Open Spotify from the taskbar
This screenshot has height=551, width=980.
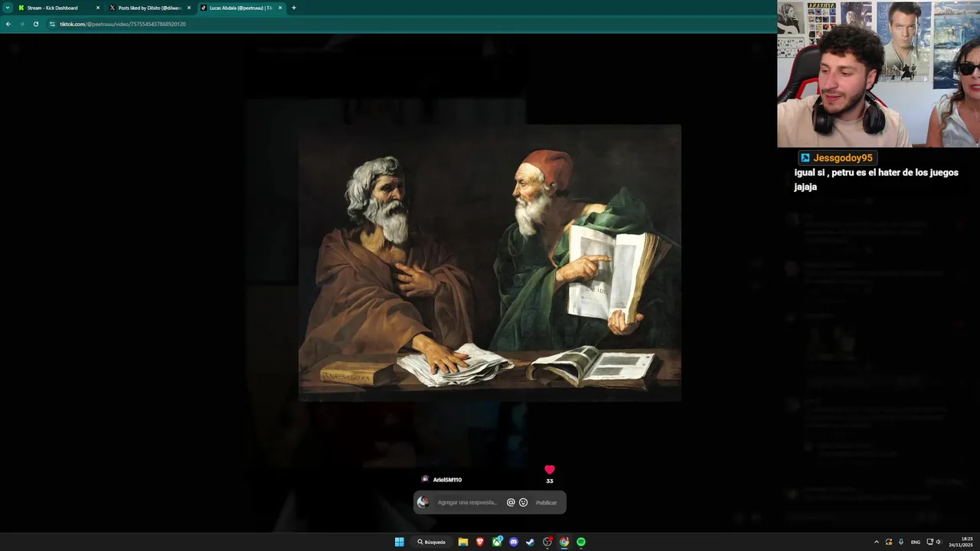pos(581,542)
